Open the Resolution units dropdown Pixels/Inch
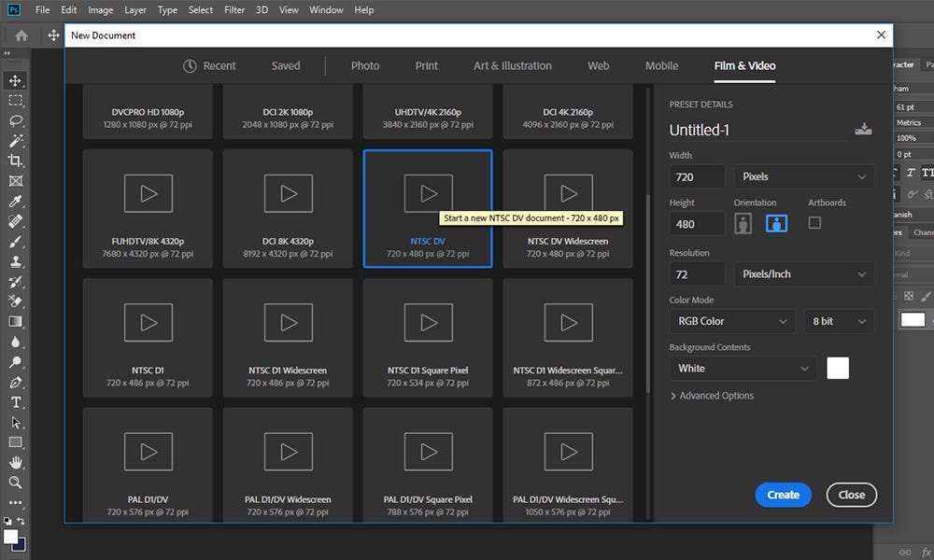 (803, 273)
